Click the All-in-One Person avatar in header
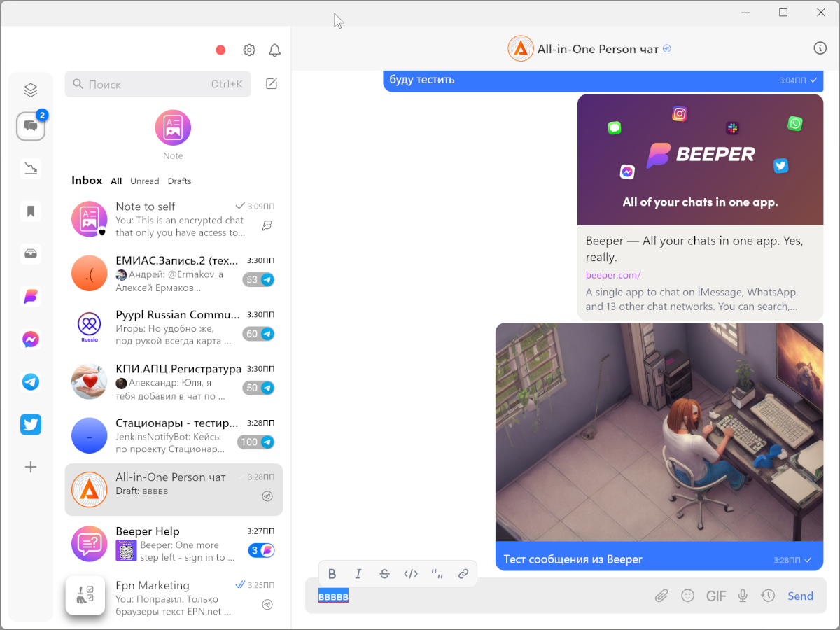This screenshot has width=840, height=630. 520,48
